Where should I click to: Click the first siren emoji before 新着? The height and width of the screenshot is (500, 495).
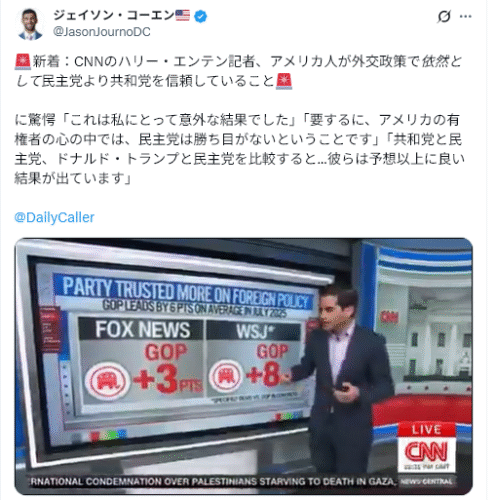(x=23, y=62)
